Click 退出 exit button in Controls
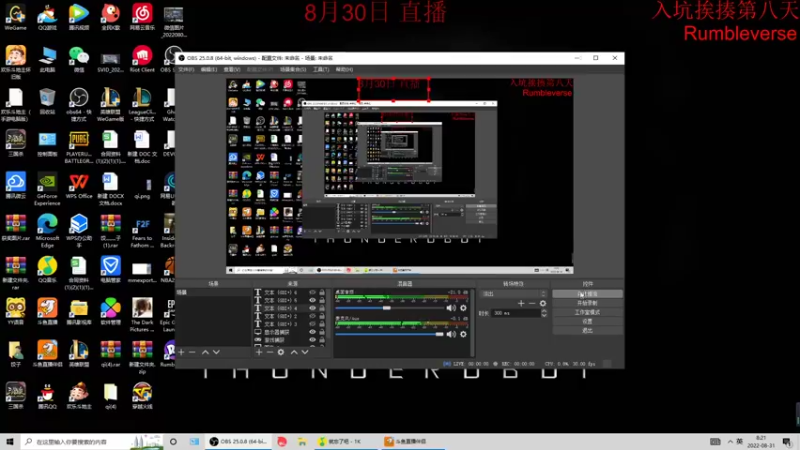Viewport: 800px width, 450px height. 587,331
